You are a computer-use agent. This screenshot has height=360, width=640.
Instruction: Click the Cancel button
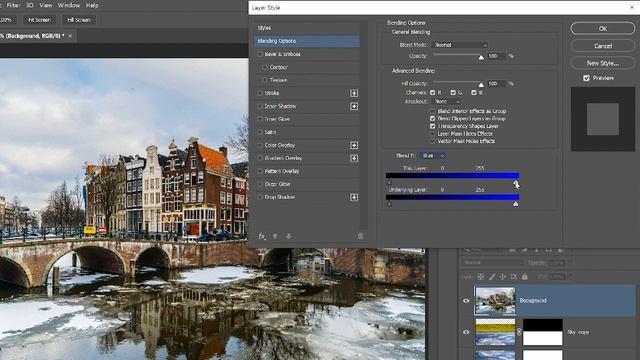click(602, 46)
